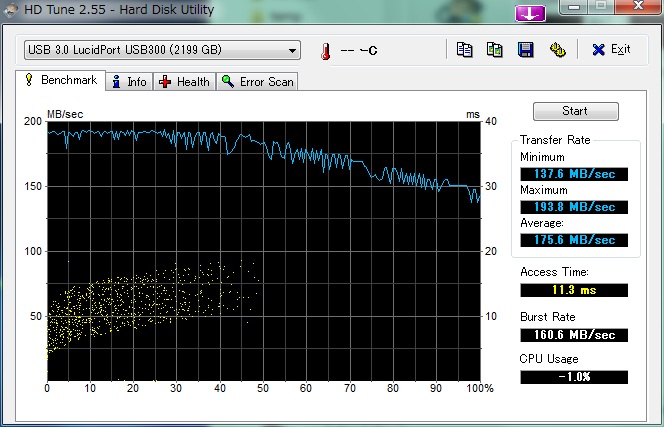Minimize the HD Tune window
The width and height of the screenshot is (664, 427).
point(573,6)
